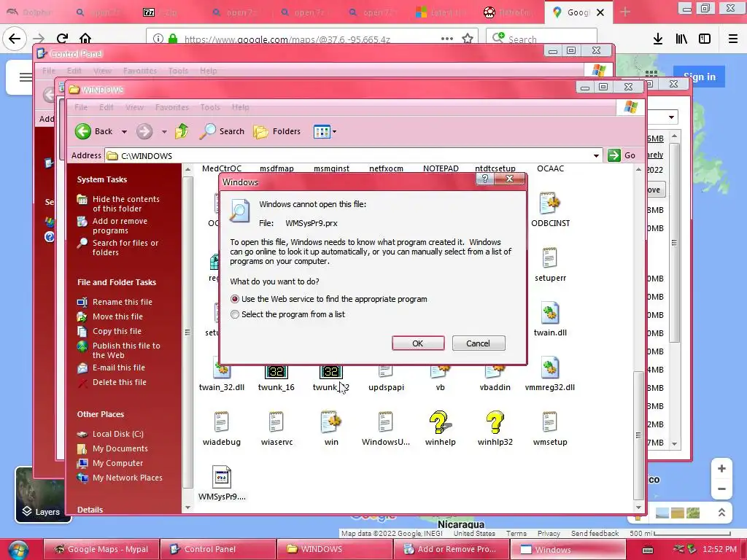Expand the Back button history dropdown arrow
Image resolution: width=747 pixels, height=560 pixels.
coord(124,132)
